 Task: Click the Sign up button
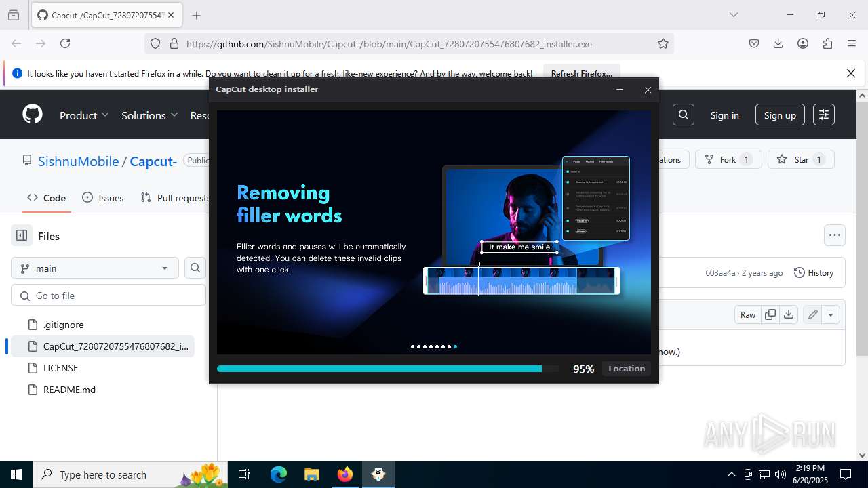coord(780,115)
